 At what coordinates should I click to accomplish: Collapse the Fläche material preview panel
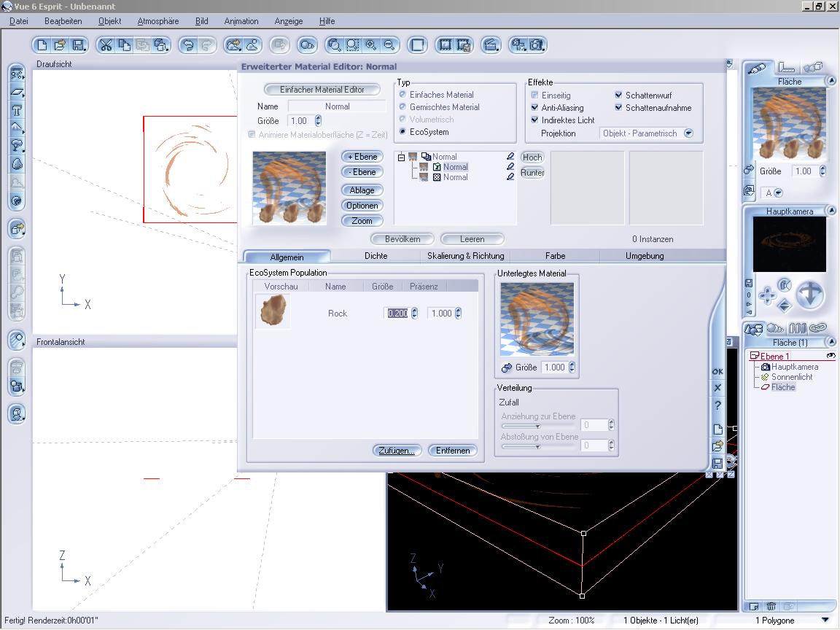coord(831,81)
